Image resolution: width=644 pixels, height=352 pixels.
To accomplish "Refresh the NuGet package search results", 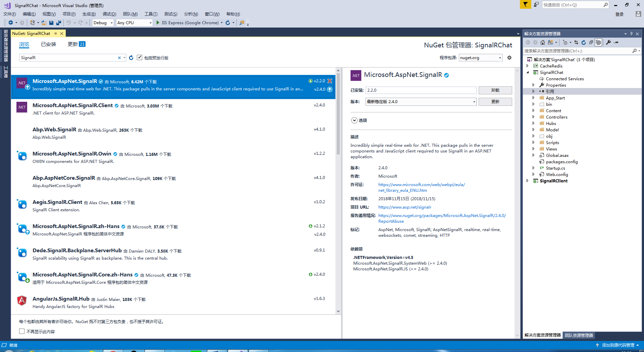I will point(131,58).
